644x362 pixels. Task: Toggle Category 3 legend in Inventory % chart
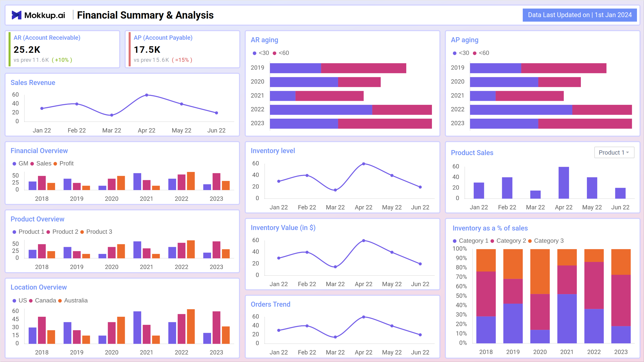546,241
